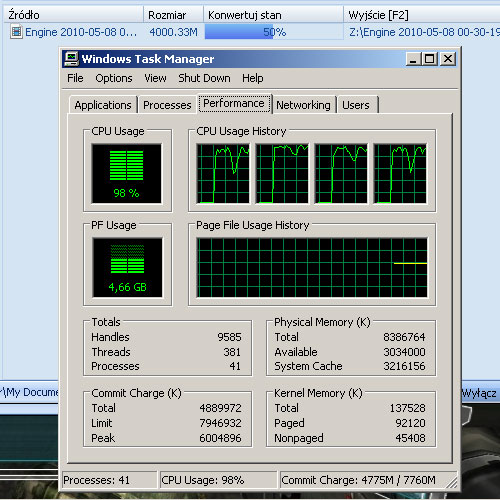Click the PF Usage 4,66 GB gauge

coord(127,267)
